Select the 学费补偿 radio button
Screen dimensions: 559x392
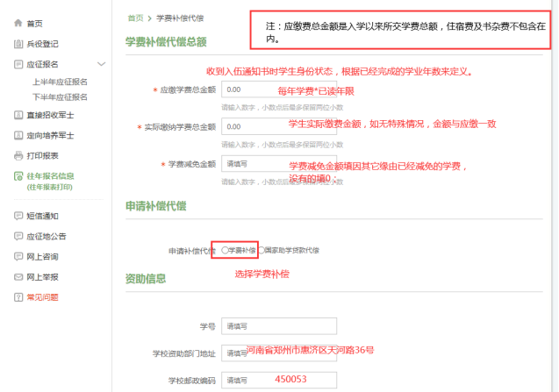226,250
